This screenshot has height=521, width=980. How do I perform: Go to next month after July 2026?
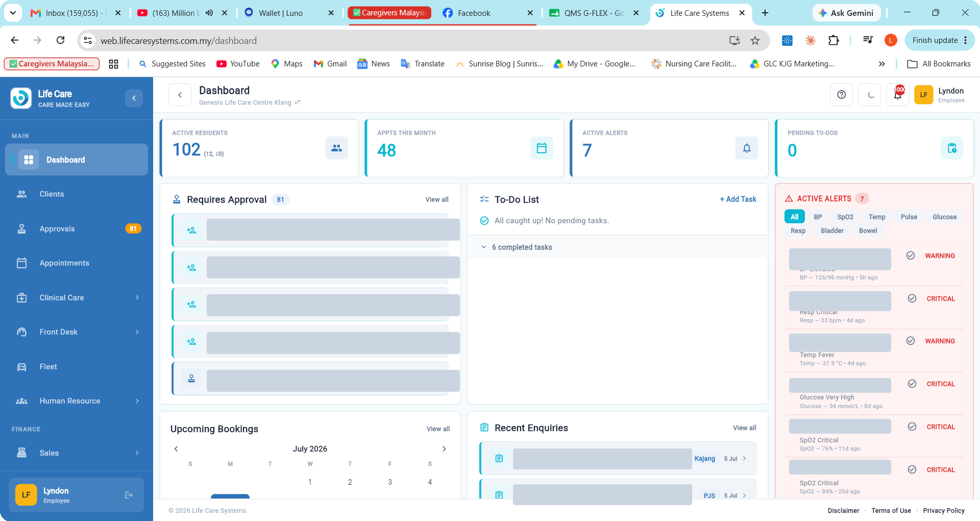tap(444, 449)
